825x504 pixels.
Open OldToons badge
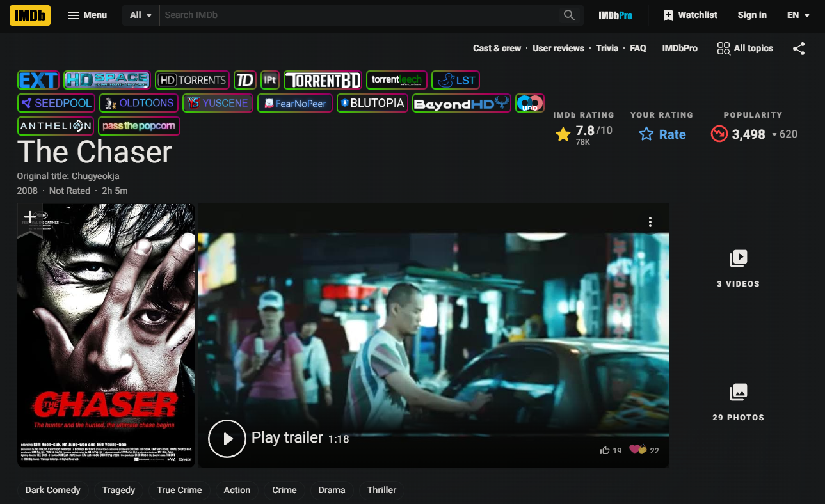pos(139,103)
